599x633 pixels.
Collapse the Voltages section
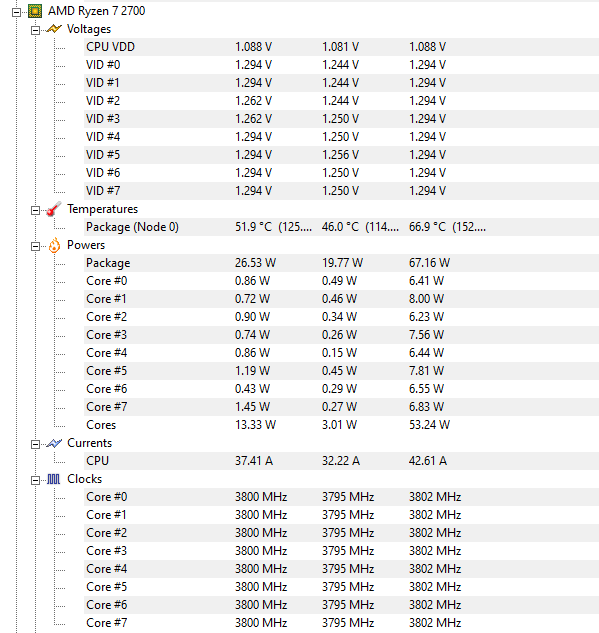(36, 30)
